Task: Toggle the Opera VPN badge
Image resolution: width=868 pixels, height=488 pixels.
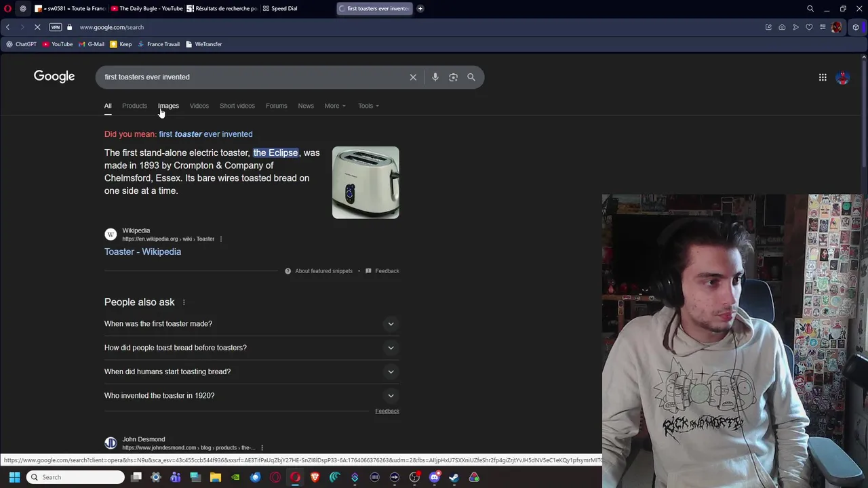Action: tap(56, 27)
